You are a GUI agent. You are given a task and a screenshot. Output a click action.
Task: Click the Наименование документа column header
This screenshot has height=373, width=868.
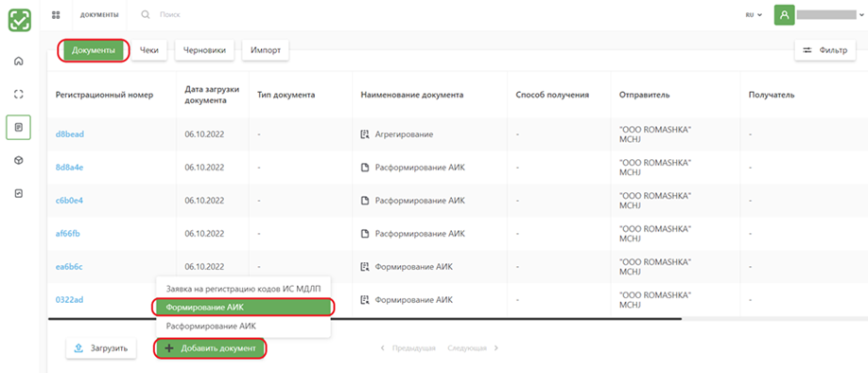tap(412, 95)
